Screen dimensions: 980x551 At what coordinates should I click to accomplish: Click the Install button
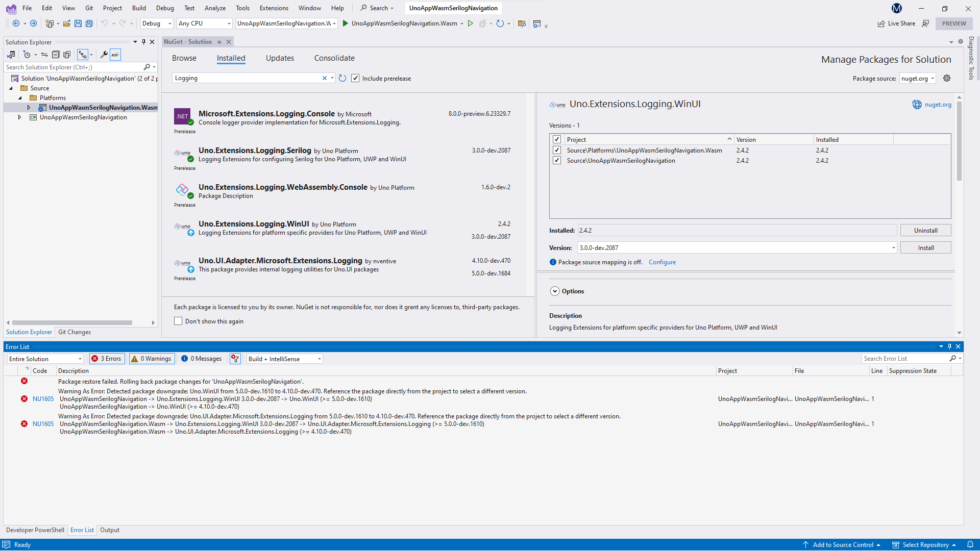925,247
